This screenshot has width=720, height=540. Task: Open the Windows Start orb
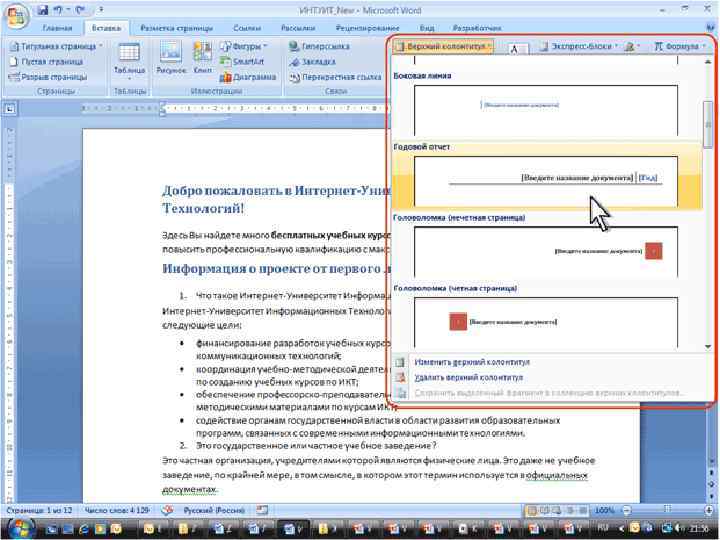coord(20,529)
